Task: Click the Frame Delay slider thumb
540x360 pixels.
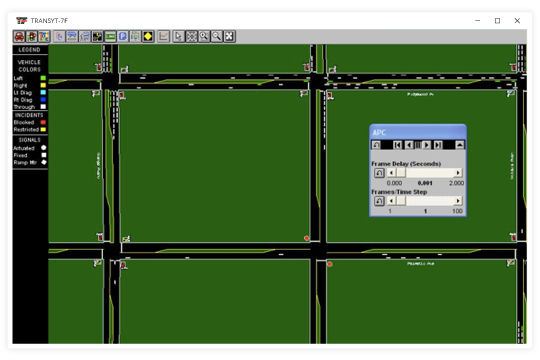Action: (x=401, y=173)
